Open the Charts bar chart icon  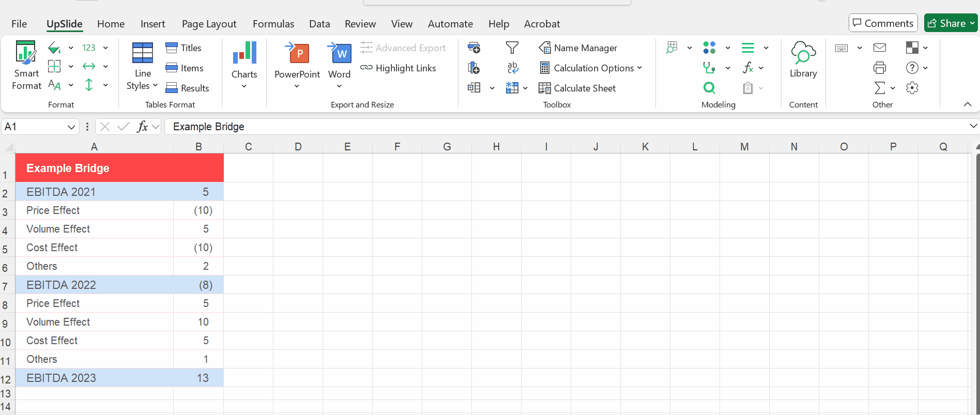244,53
